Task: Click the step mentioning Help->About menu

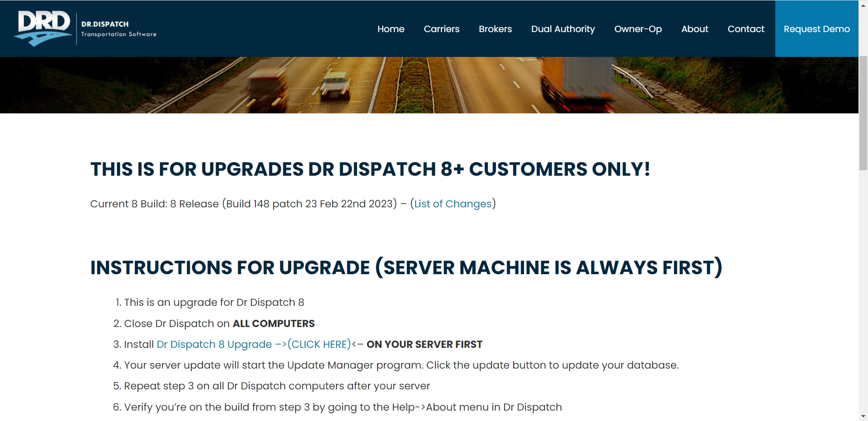Action: tap(343, 407)
